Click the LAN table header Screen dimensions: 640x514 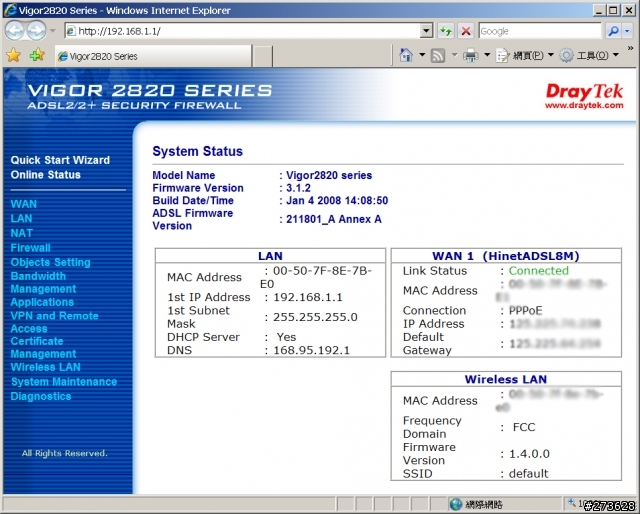(270, 256)
